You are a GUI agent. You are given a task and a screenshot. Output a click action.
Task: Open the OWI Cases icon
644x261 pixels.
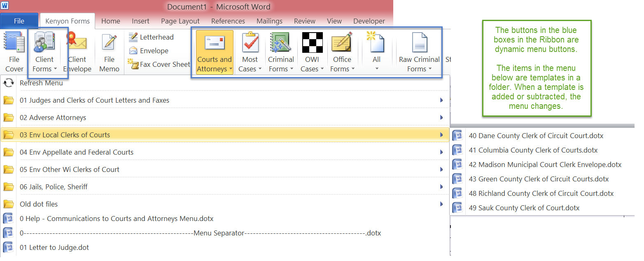(312, 51)
